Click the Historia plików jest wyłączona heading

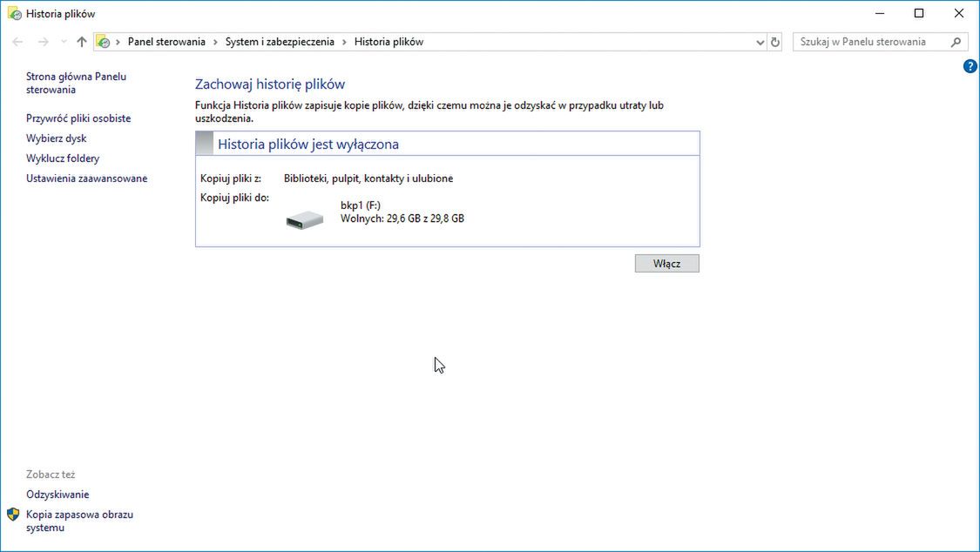coord(308,145)
